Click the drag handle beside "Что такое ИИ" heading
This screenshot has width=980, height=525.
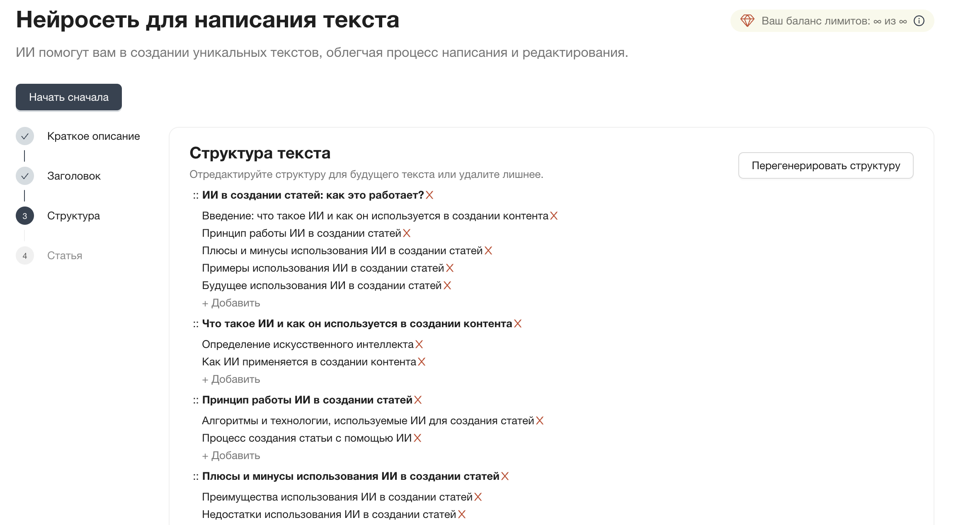195,324
